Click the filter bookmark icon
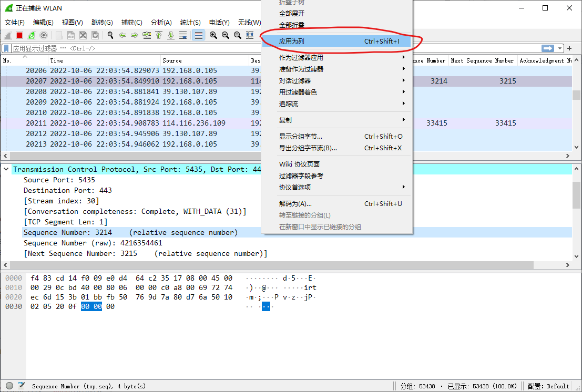 click(7, 48)
